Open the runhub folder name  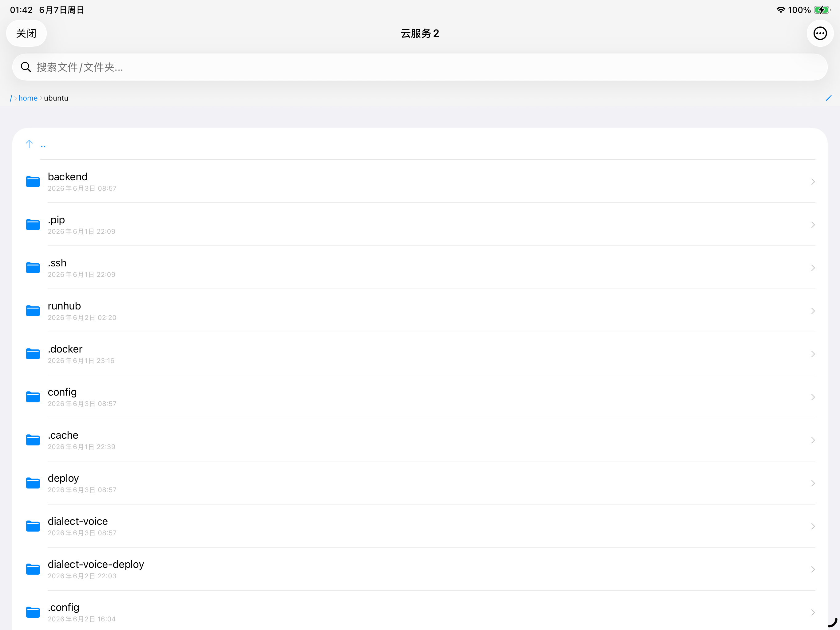coord(64,306)
